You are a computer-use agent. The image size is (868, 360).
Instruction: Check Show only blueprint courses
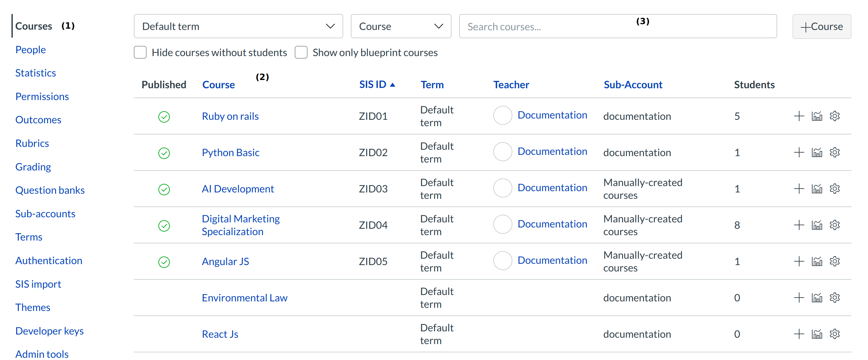tap(301, 53)
